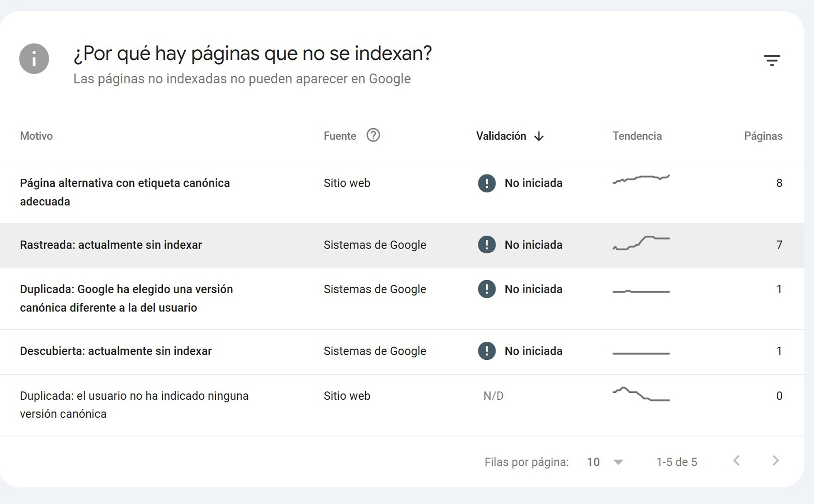This screenshot has width=814, height=504.
Task: Click the filter icon in the header
Action: pyautogui.click(x=772, y=60)
